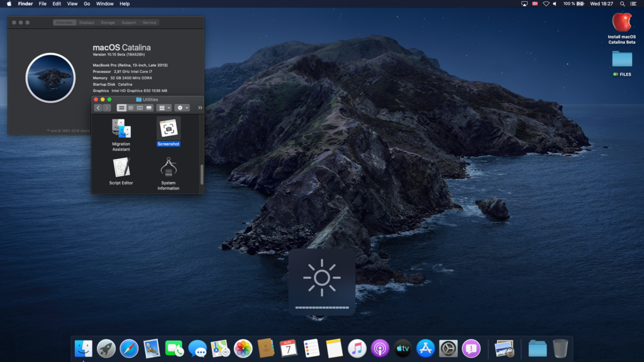The image size is (644, 362).
Task: Open Spotlight search magnifier
Action: click(x=622, y=4)
